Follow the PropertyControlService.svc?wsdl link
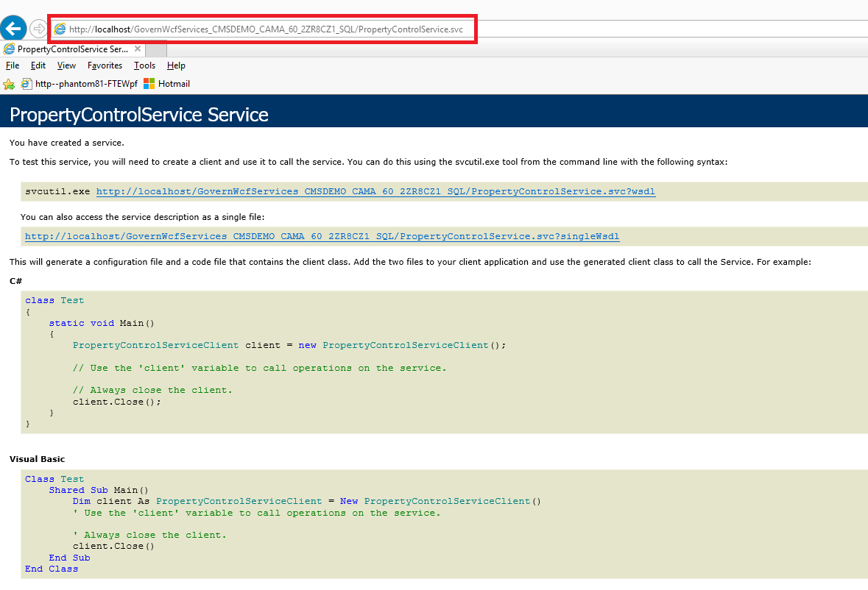 pyautogui.click(x=375, y=191)
